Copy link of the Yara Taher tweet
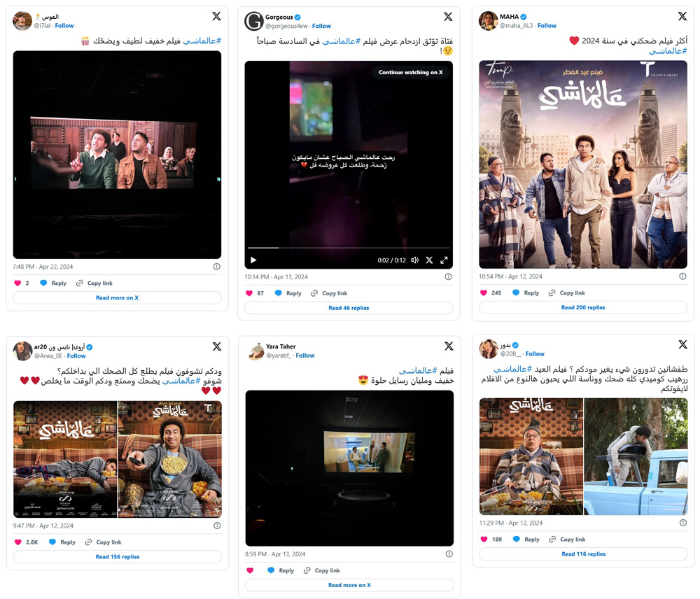The height and width of the screenshot is (599, 700). pos(322,570)
